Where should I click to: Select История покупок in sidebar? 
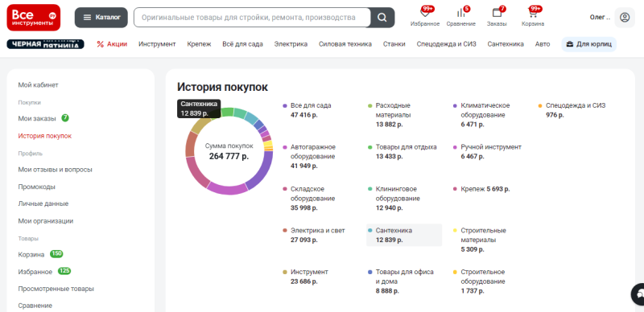(x=45, y=136)
